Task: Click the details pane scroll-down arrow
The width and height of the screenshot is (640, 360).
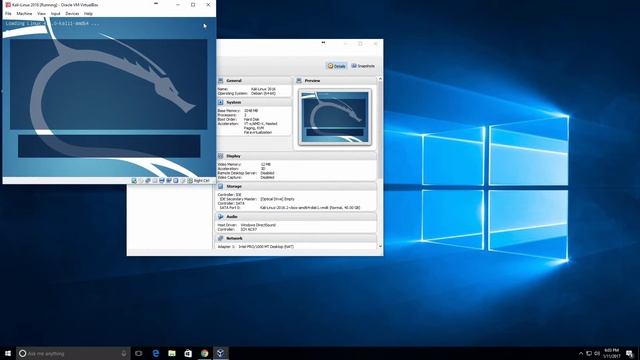Action: [x=380, y=246]
